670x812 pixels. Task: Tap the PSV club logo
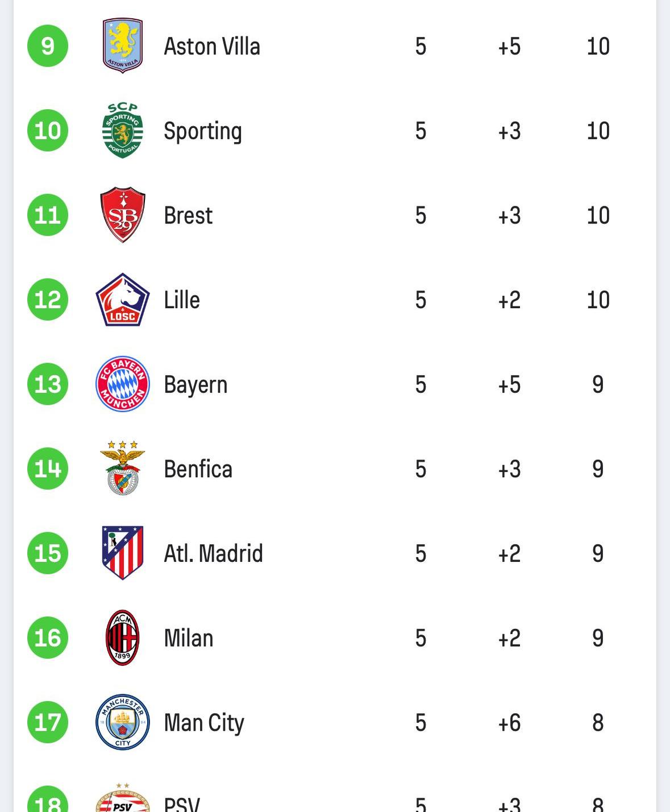point(122,800)
